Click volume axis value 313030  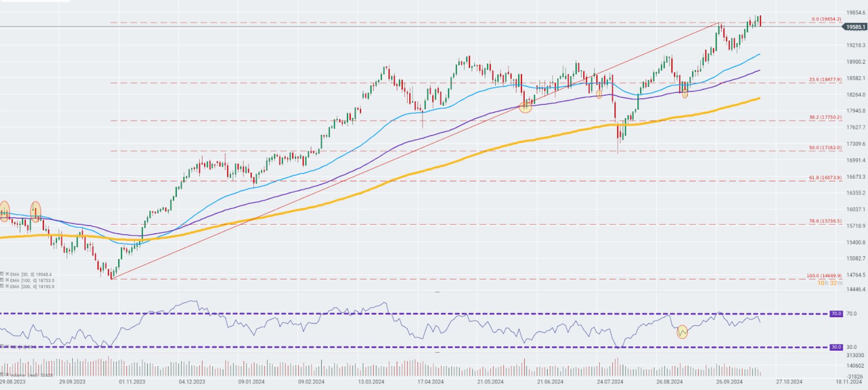tap(855, 355)
